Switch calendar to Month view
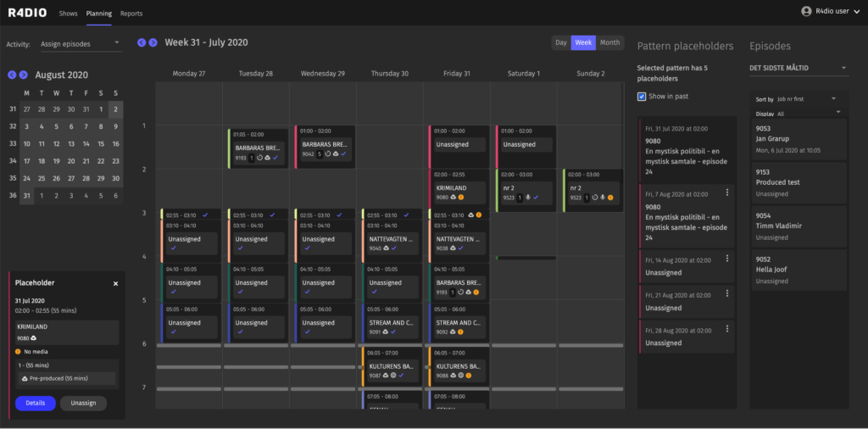This screenshot has width=868, height=429. pyautogui.click(x=609, y=42)
